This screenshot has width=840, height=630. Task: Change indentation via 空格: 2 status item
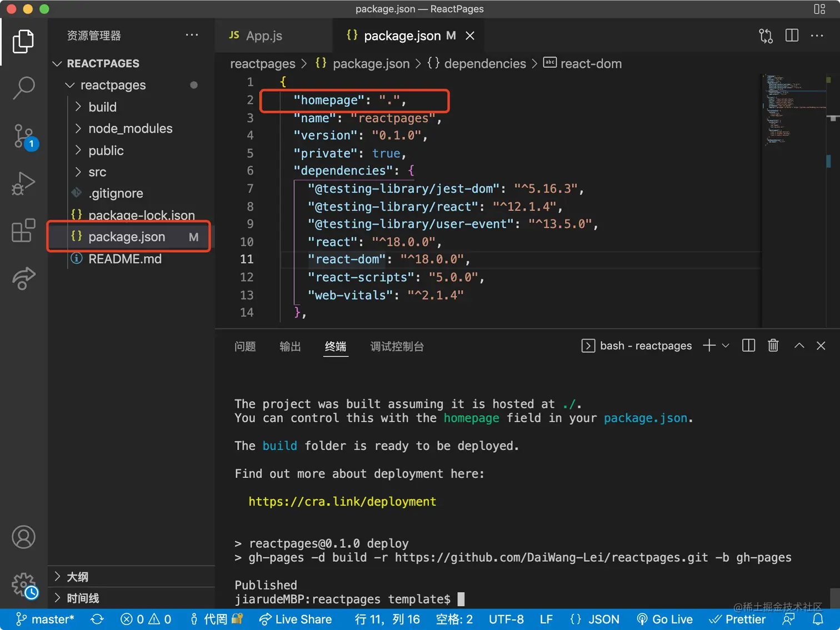point(454,619)
